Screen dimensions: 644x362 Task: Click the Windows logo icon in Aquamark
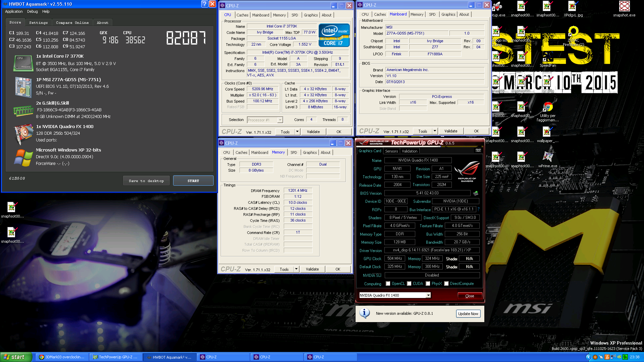pos(23,158)
